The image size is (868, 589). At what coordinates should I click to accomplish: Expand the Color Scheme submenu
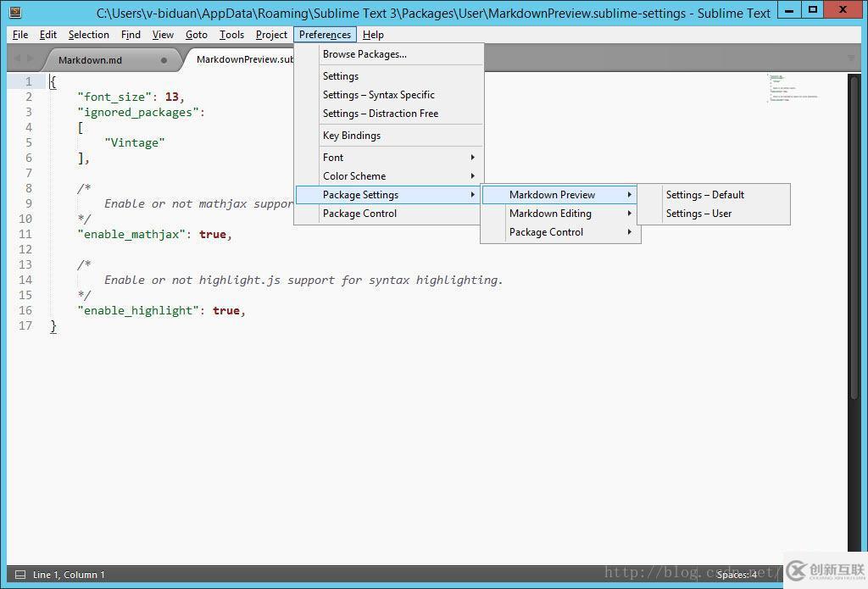[390, 176]
